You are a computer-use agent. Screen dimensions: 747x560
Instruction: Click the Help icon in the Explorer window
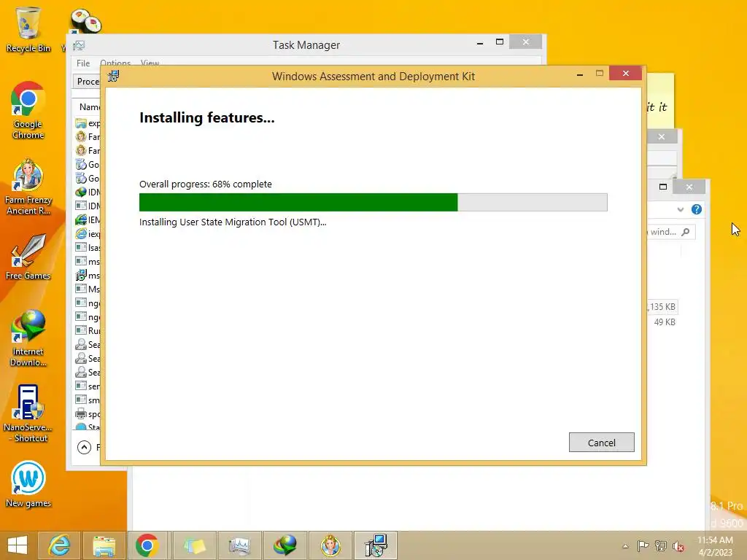[x=697, y=209]
